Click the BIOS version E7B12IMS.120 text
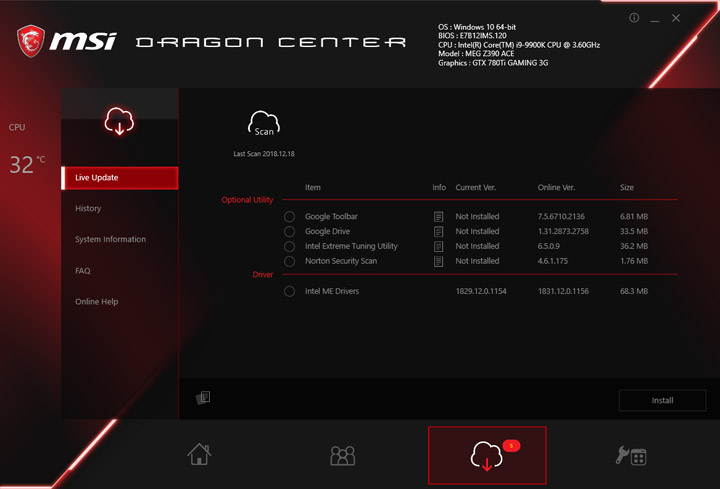This screenshot has width=720, height=489. click(x=472, y=36)
